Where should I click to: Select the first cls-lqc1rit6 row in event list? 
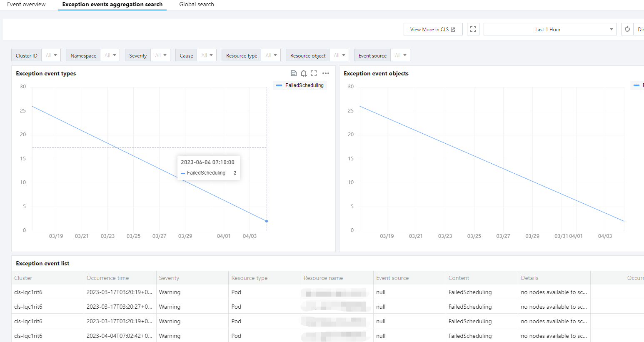pyautogui.click(x=28, y=292)
